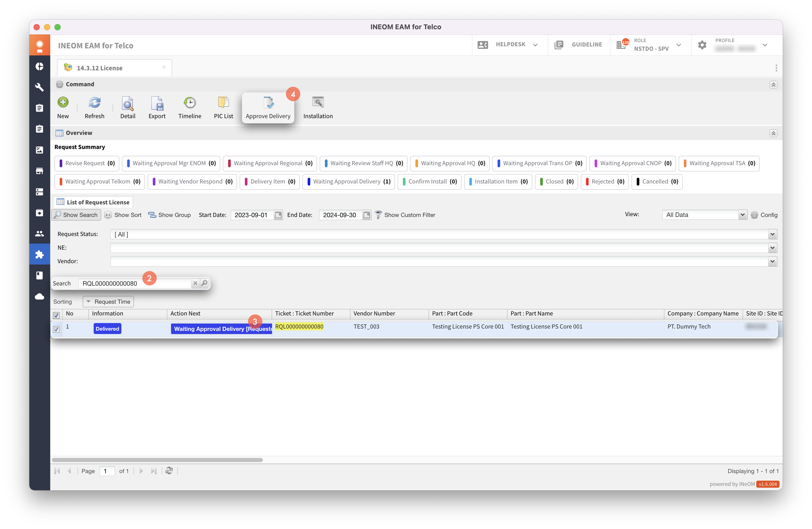Open the View All Data dropdown
Screen dimensions: 812x529
point(742,215)
